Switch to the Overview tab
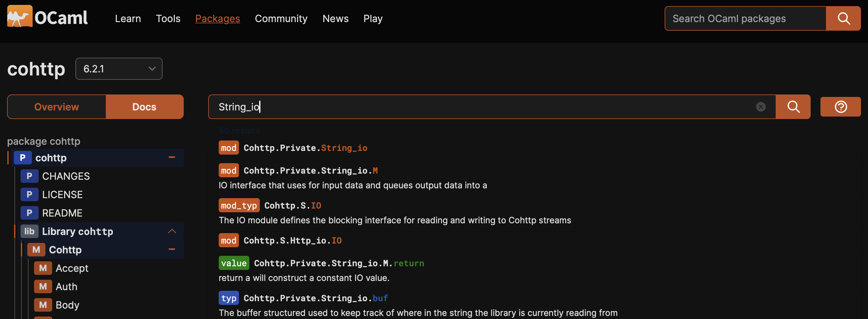This screenshot has width=868, height=319. (56, 107)
